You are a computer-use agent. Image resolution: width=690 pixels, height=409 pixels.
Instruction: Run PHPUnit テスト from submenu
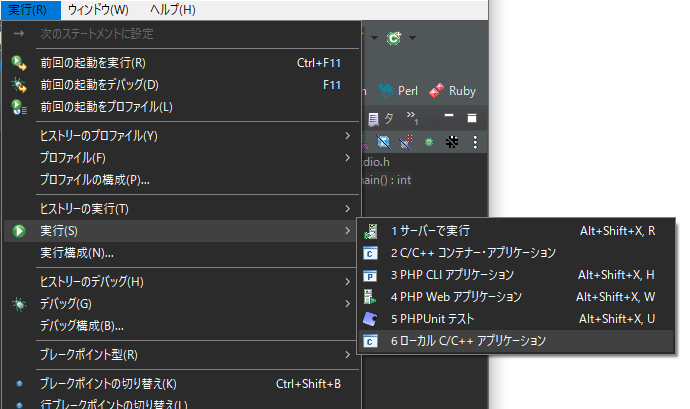[432, 318]
